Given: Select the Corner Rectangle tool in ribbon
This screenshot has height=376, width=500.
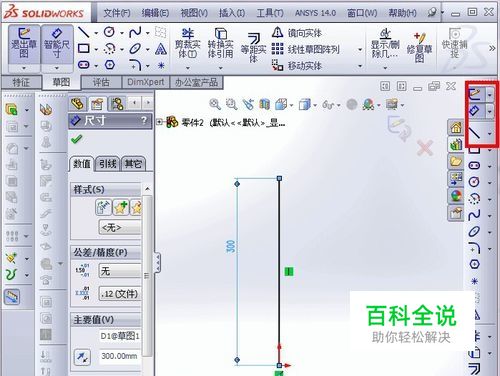Looking at the screenshot, I should [83, 49].
